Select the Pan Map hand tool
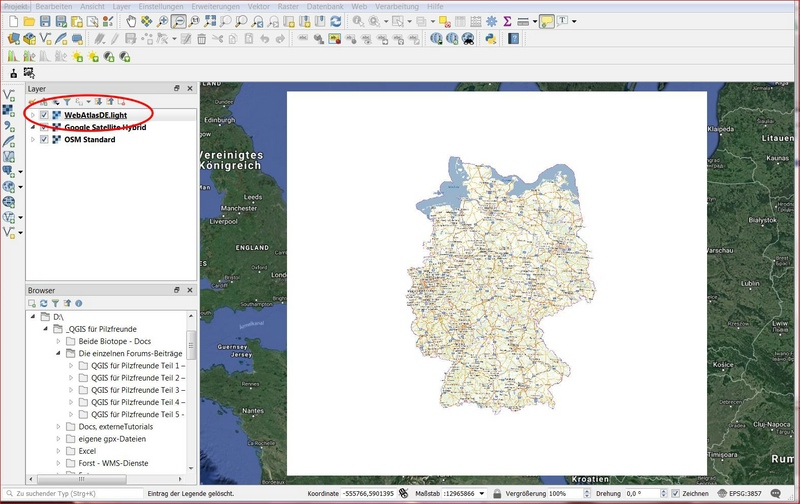This screenshot has height=504, width=800. point(130,21)
